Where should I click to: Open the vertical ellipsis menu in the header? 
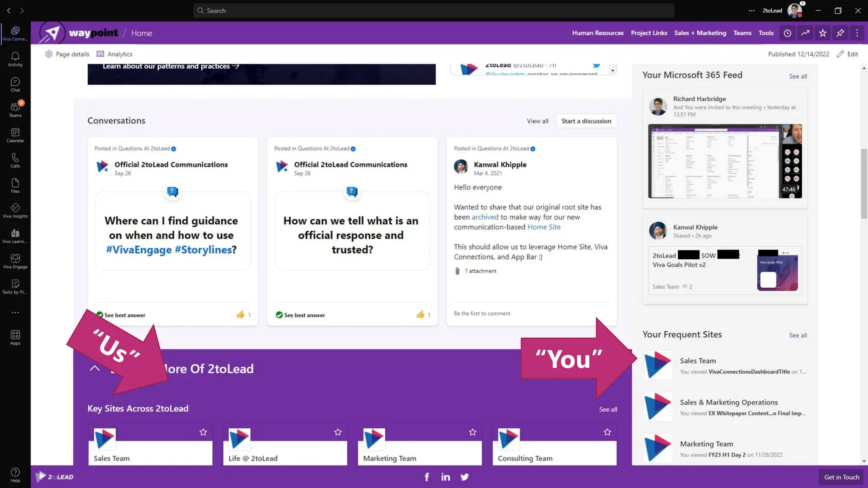click(x=857, y=33)
